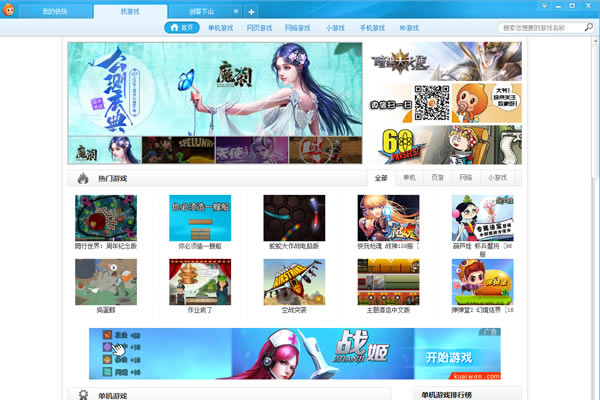Go to 首页 home pill button

[182, 28]
